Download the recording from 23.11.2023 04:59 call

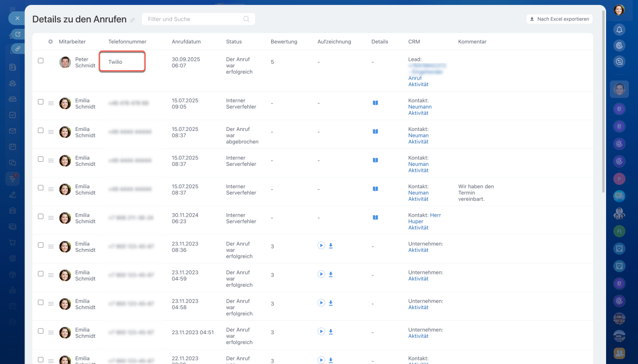pos(330,274)
